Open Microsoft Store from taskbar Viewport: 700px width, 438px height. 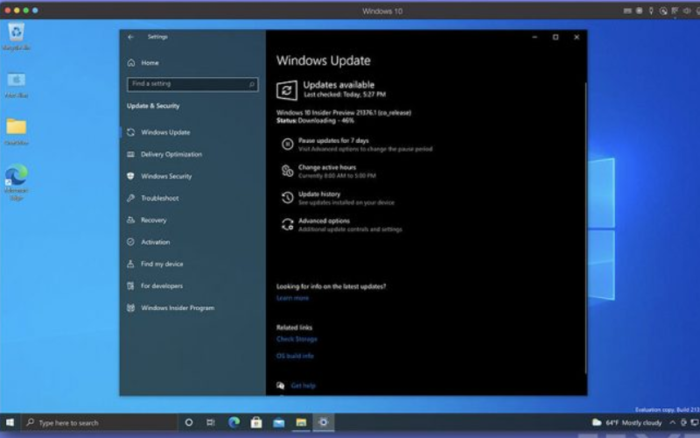256,422
